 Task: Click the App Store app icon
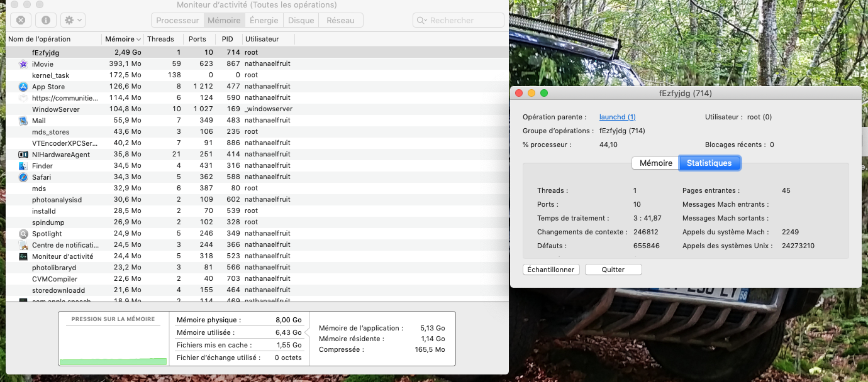pos(23,87)
